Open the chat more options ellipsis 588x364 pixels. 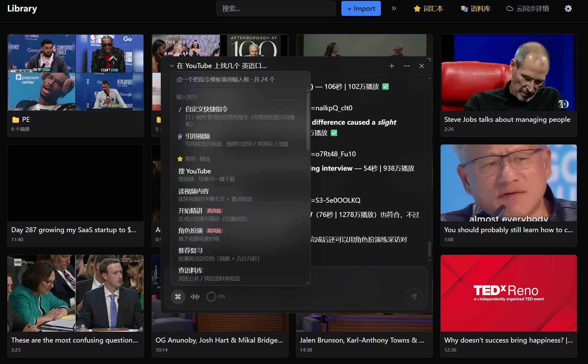click(406, 66)
